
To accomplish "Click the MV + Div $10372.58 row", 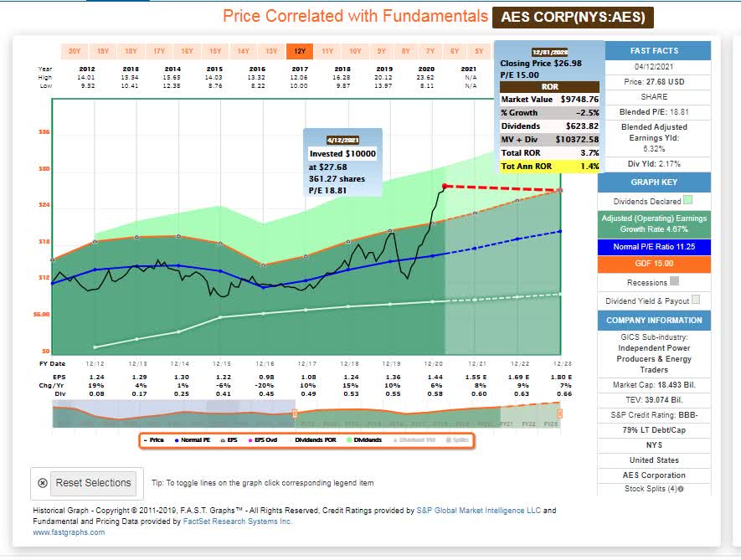I will [x=549, y=140].
